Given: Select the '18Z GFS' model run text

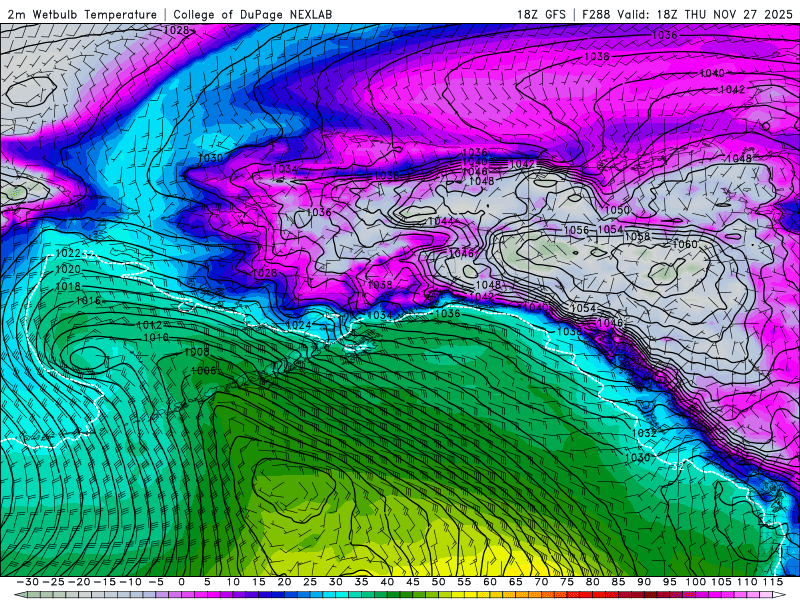Looking at the screenshot, I should [541, 15].
